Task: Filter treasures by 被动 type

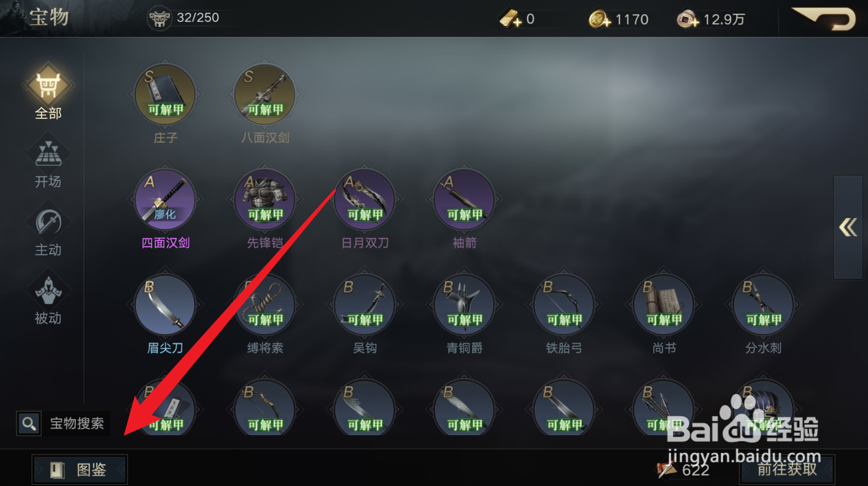Action: point(48,300)
